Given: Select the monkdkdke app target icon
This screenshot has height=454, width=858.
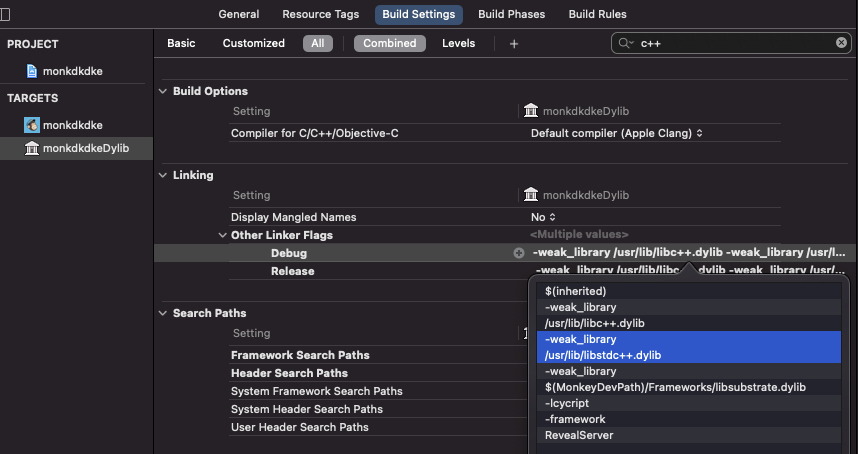Looking at the screenshot, I should click(x=32, y=125).
